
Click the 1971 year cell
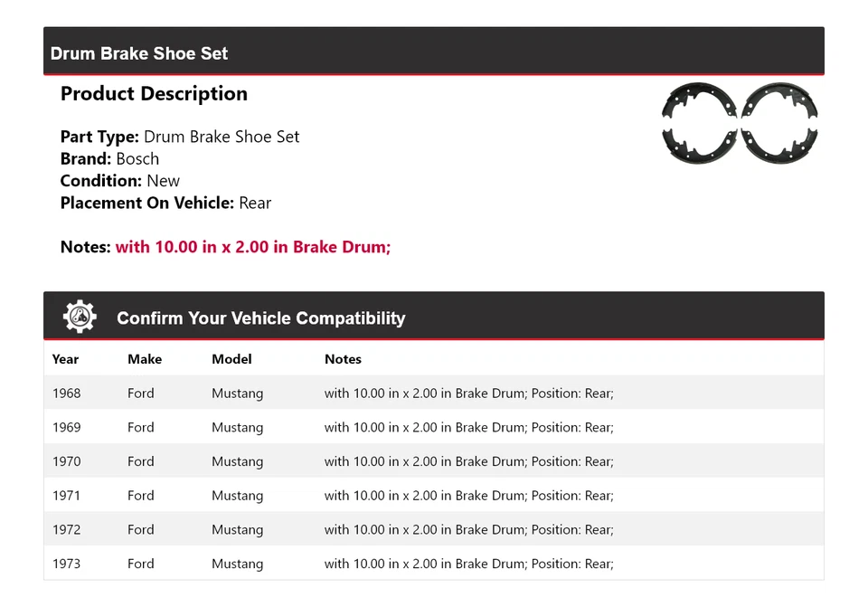click(66, 496)
